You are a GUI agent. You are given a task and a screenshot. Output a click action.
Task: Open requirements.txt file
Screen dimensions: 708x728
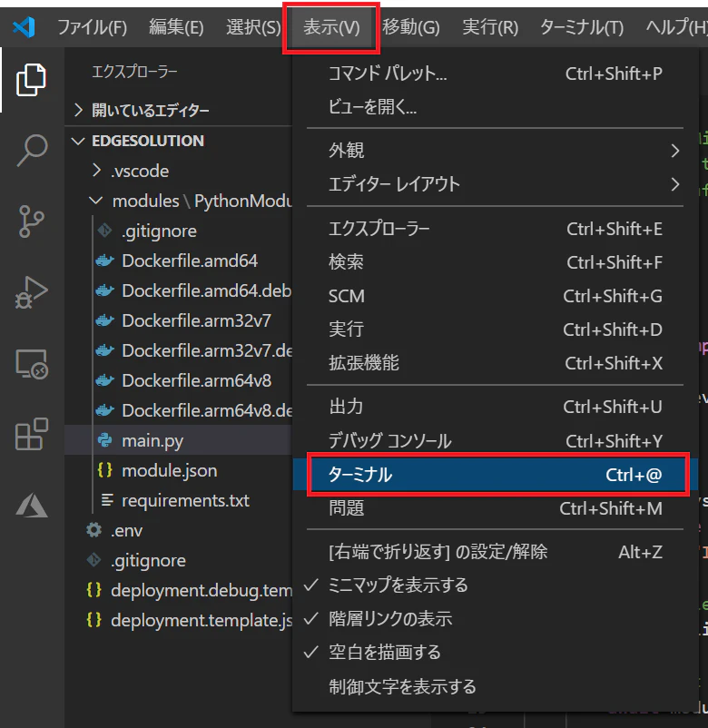pos(178,500)
